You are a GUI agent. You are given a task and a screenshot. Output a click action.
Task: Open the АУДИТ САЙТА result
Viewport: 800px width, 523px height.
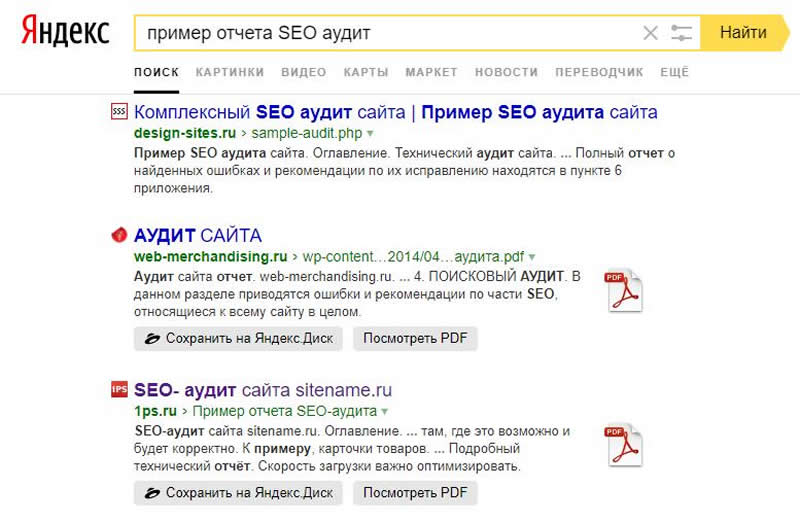197,235
